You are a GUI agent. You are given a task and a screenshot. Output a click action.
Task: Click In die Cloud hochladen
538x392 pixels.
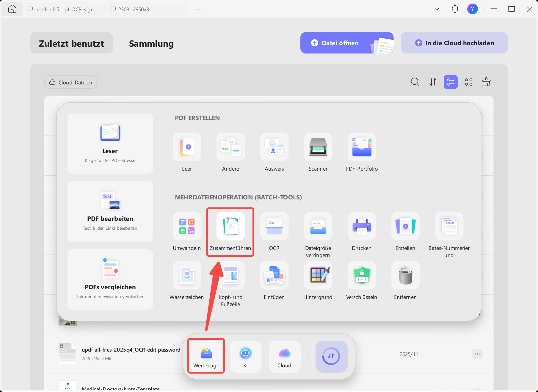click(x=454, y=43)
